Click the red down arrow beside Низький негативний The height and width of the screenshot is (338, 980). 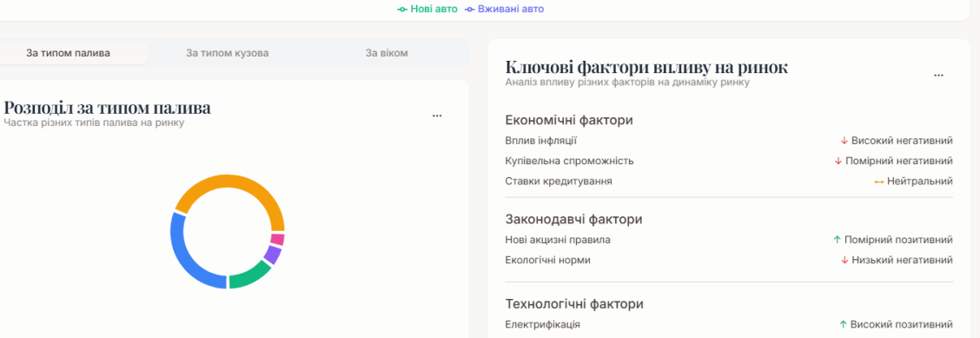tap(844, 260)
